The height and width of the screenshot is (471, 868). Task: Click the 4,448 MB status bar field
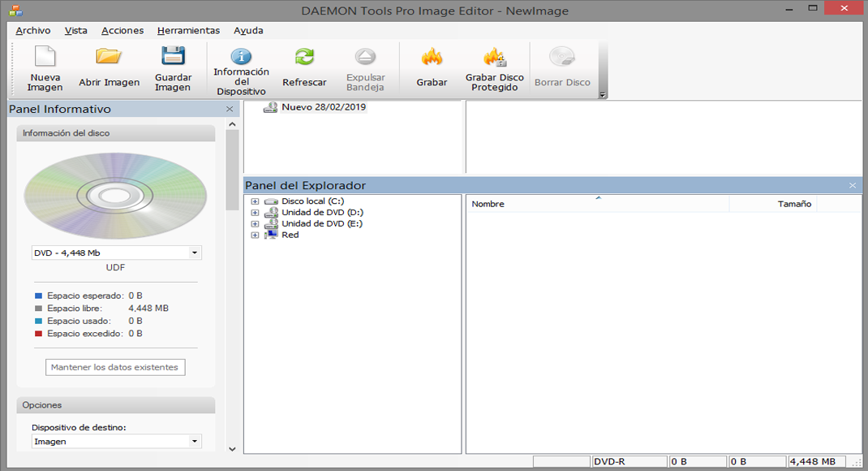tap(817, 461)
